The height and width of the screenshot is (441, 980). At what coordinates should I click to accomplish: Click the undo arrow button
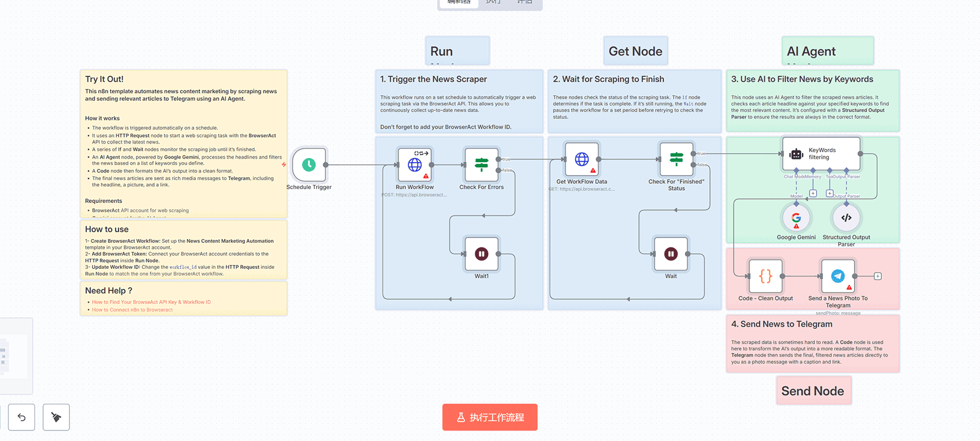point(22,417)
